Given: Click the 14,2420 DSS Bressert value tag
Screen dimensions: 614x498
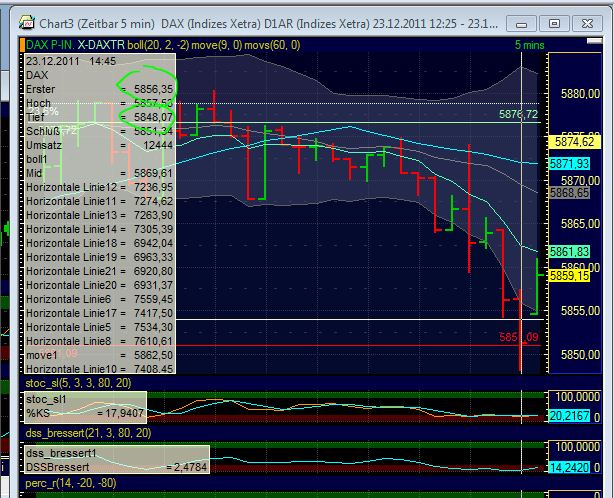Looking at the screenshot, I should point(568,467).
